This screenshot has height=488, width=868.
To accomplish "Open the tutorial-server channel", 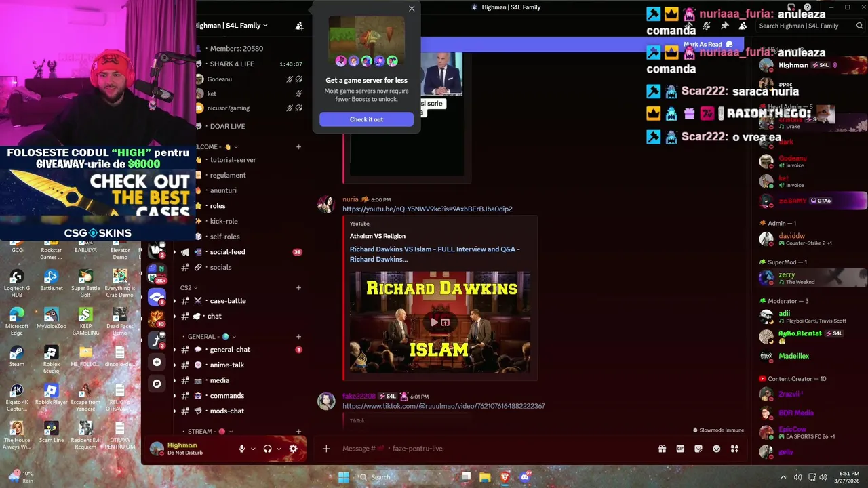I will click(233, 160).
